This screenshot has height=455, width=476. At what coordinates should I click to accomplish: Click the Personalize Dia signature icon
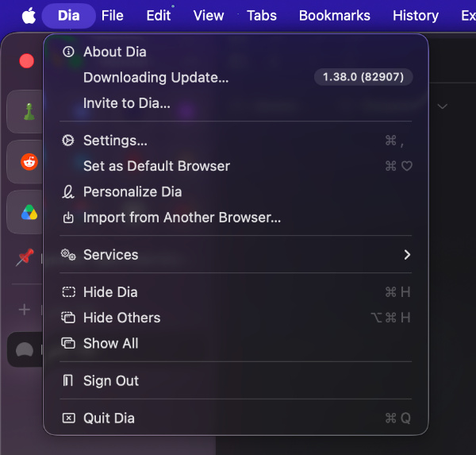(x=68, y=192)
